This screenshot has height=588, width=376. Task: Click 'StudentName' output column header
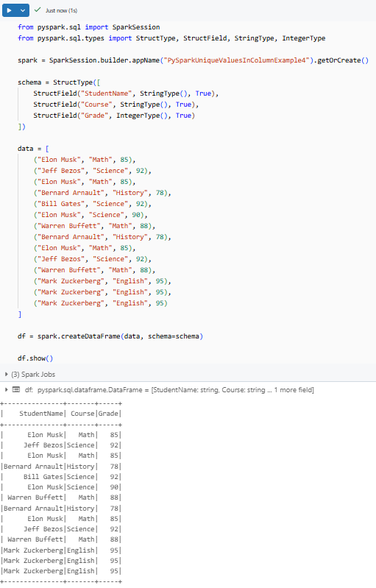coord(41,414)
